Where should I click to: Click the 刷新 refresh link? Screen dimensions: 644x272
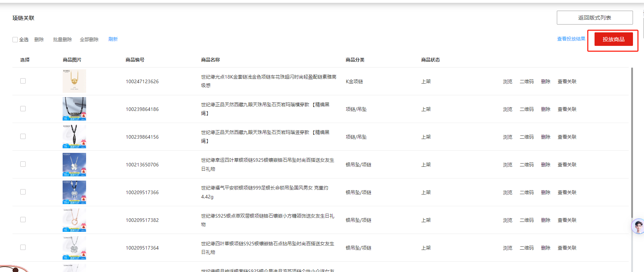(x=113, y=39)
